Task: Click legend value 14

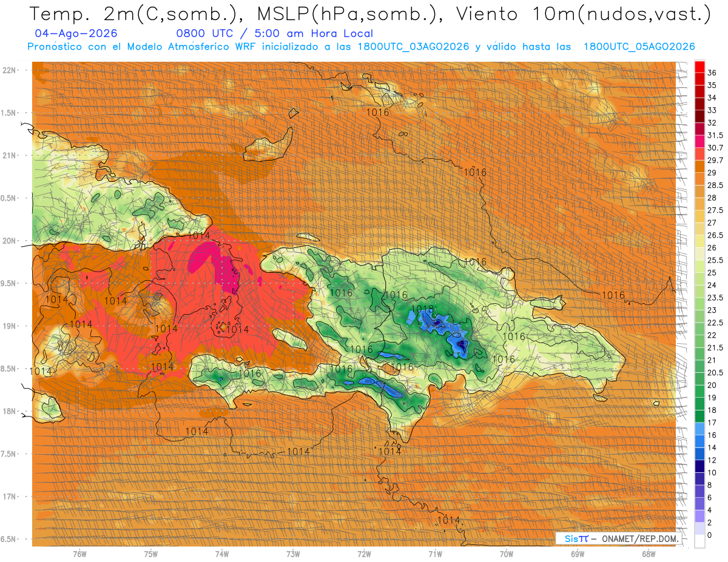Action: pyautogui.click(x=712, y=447)
